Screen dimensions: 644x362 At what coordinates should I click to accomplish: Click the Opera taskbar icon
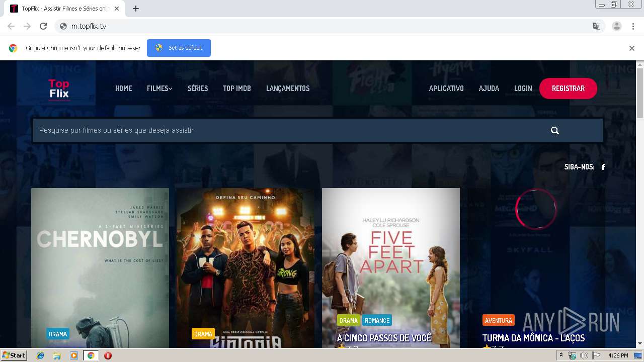pyautogui.click(x=108, y=355)
